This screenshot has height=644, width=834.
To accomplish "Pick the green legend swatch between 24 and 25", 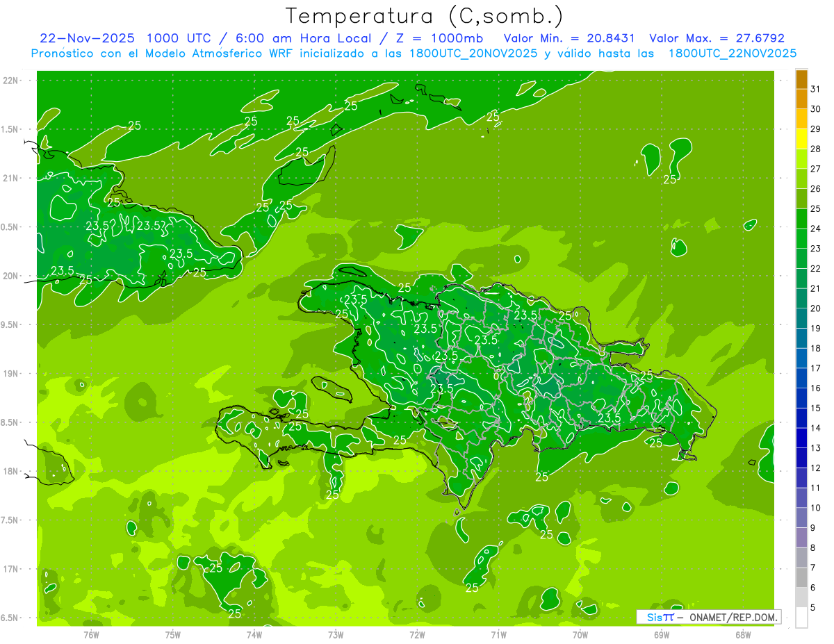I will [x=801, y=219].
